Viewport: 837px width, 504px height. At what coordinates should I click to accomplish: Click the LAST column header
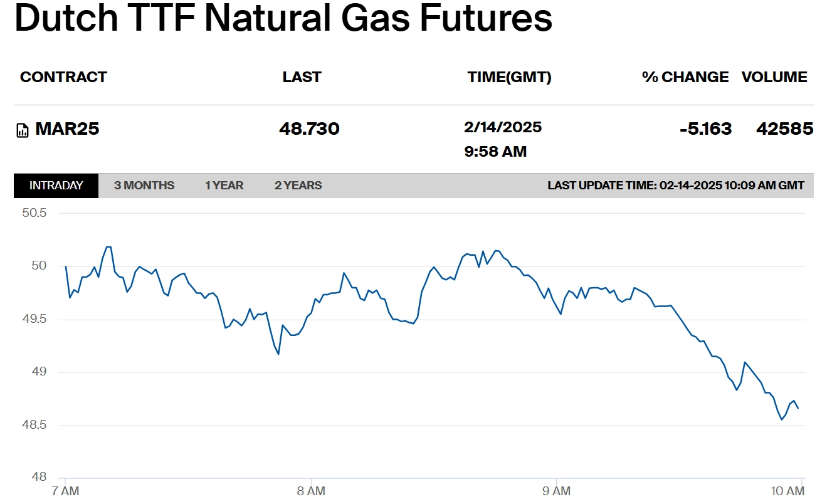(x=302, y=77)
